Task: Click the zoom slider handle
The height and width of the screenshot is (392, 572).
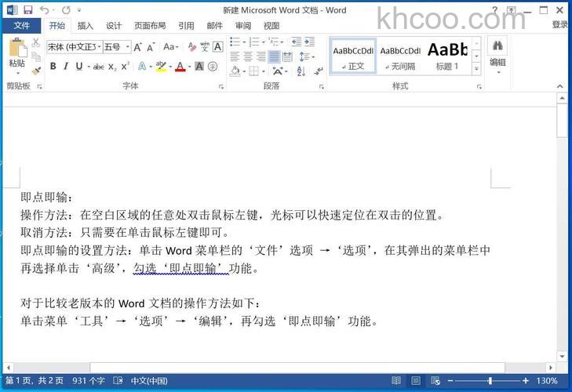Action: coord(490,381)
